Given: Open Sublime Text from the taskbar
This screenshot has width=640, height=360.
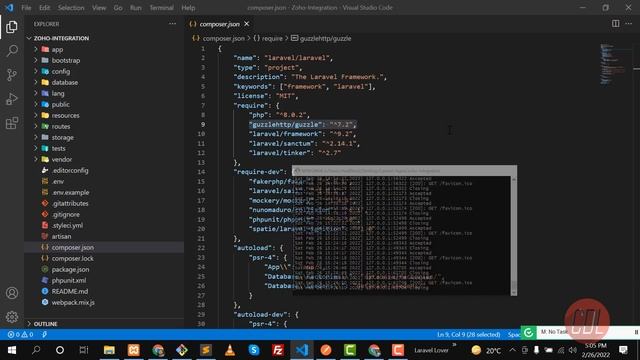Looking at the screenshot, I should 206,350.
